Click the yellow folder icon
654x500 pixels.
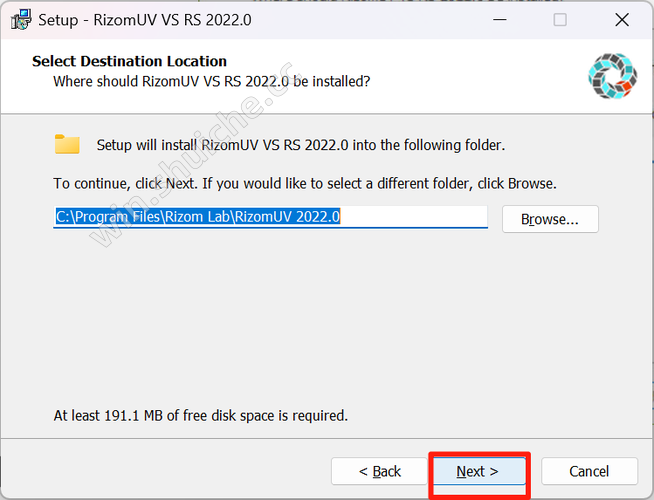[x=67, y=144]
